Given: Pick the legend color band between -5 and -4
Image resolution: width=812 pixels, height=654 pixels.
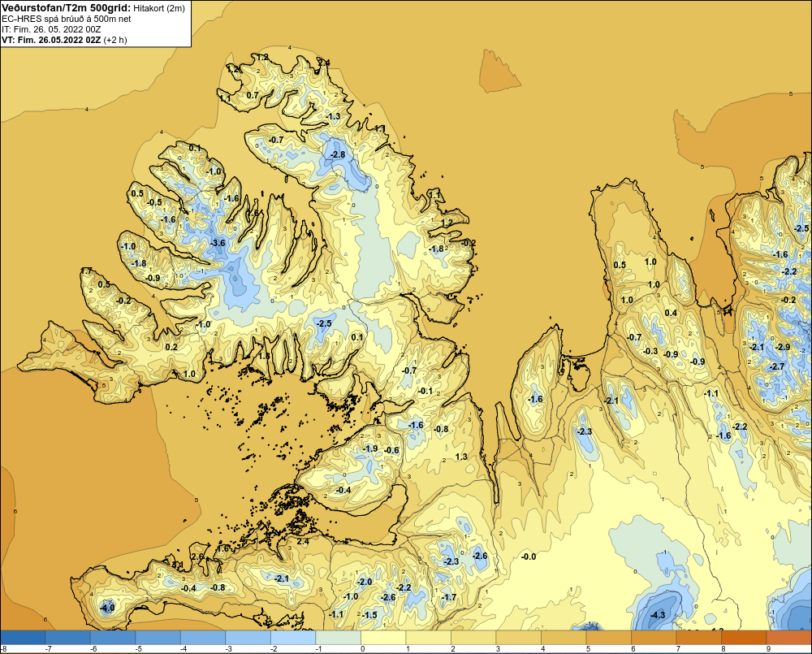Looking at the screenshot, I should tap(158, 637).
